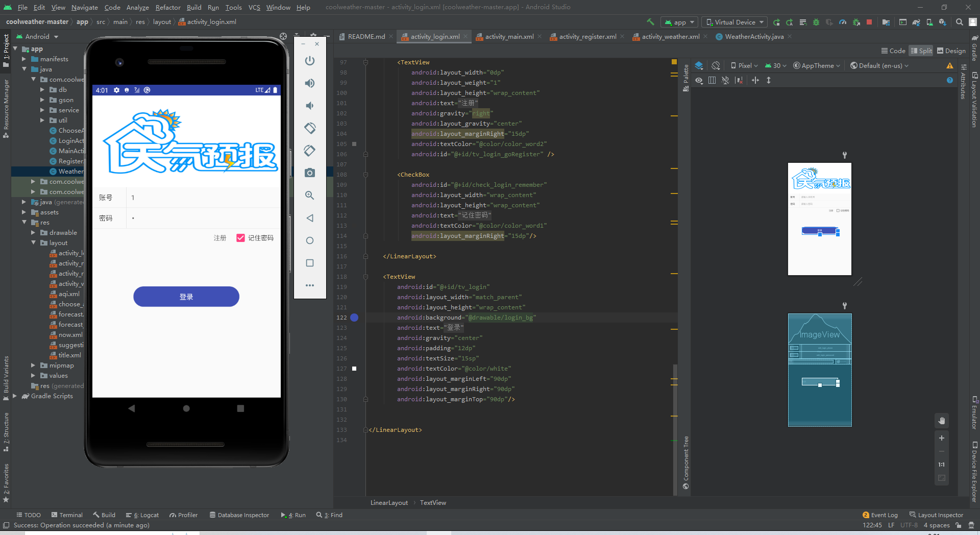
Task: Click the emulator Zoom magnifier icon
Action: click(310, 196)
